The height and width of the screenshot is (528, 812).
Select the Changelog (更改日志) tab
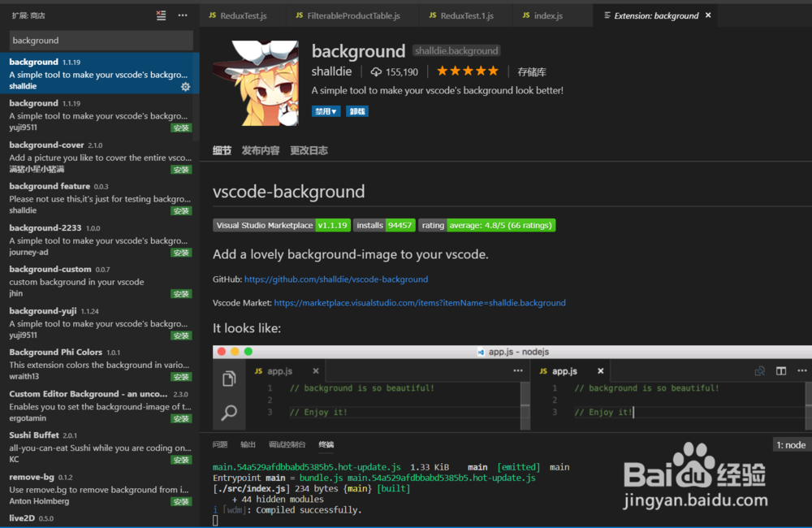(309, 151)
